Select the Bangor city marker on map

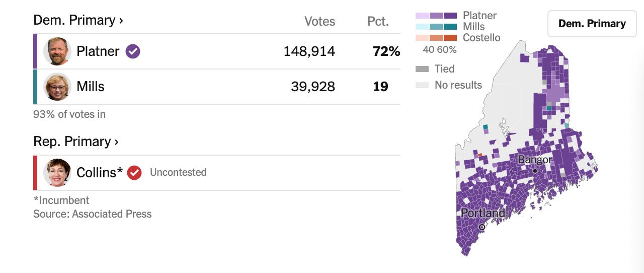[x=535, y=171]
